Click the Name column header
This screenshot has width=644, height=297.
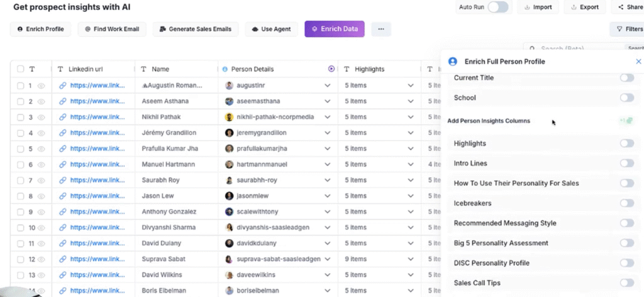point(160,69)
